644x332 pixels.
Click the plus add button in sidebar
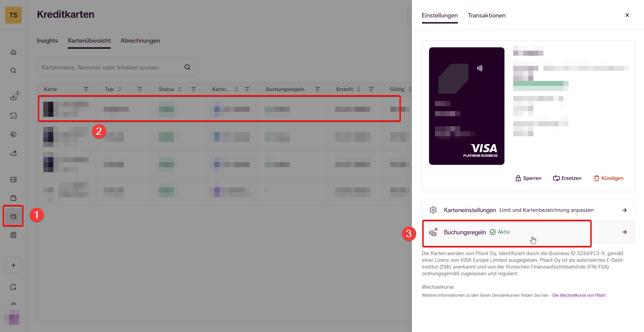(13, 265)
